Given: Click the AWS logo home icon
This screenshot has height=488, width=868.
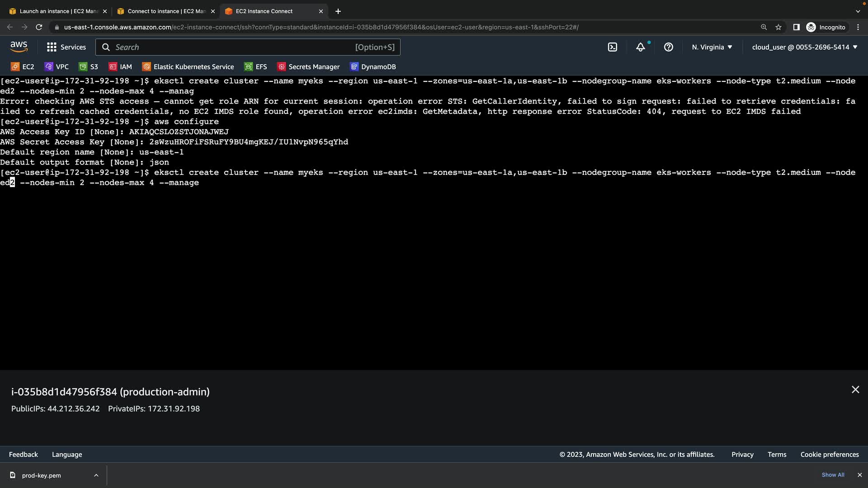Looking at the screenshot, I should [x=19, y=47].
